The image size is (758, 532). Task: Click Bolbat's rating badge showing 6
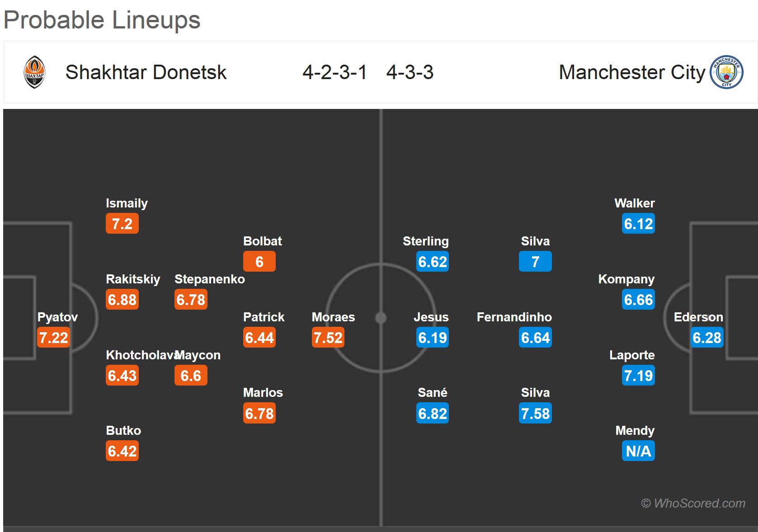pos(259,262)
